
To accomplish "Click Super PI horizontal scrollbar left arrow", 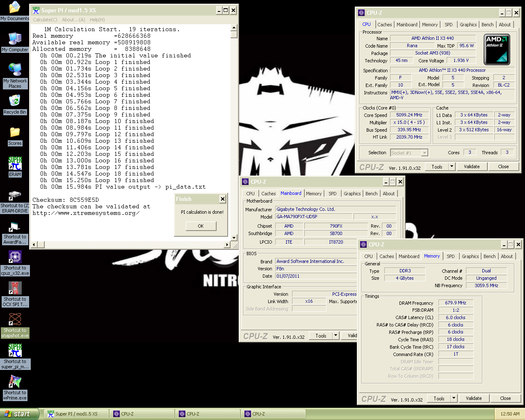I will pos(34,244).
